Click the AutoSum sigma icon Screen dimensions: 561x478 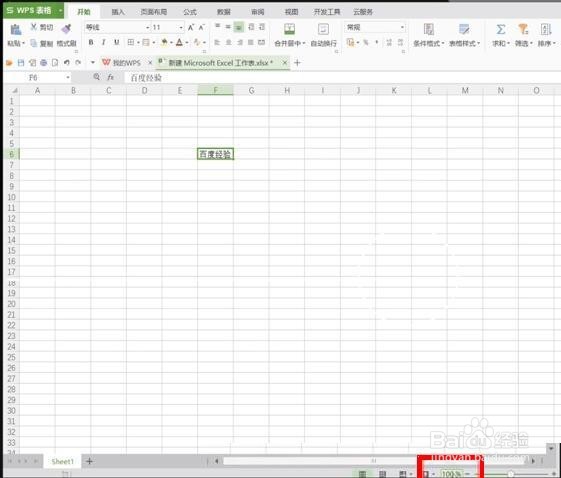pos(501,29)
